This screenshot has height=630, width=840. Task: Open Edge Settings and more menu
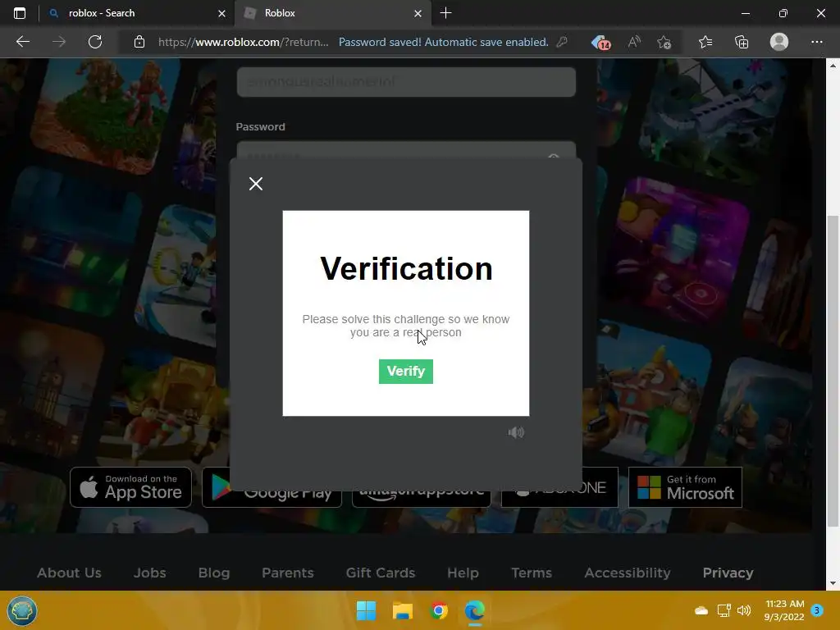coord(816,42)
